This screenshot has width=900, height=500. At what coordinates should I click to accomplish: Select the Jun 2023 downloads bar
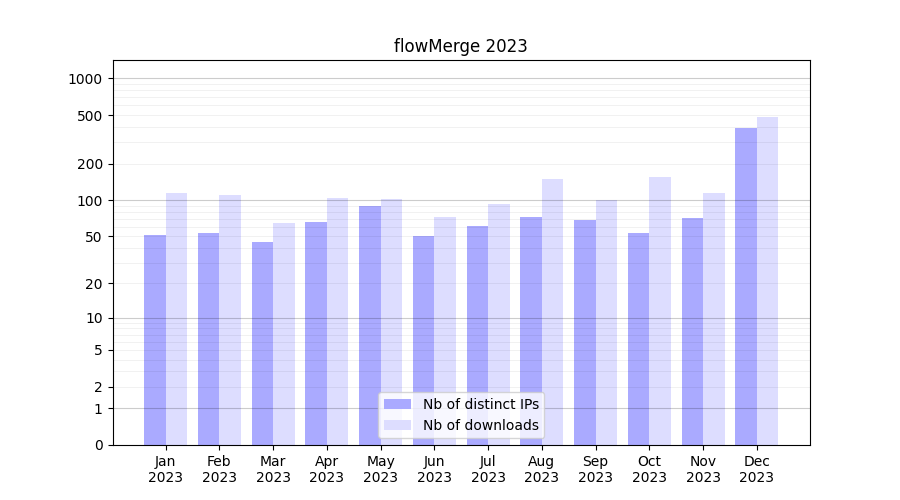(x=445, y=330)
